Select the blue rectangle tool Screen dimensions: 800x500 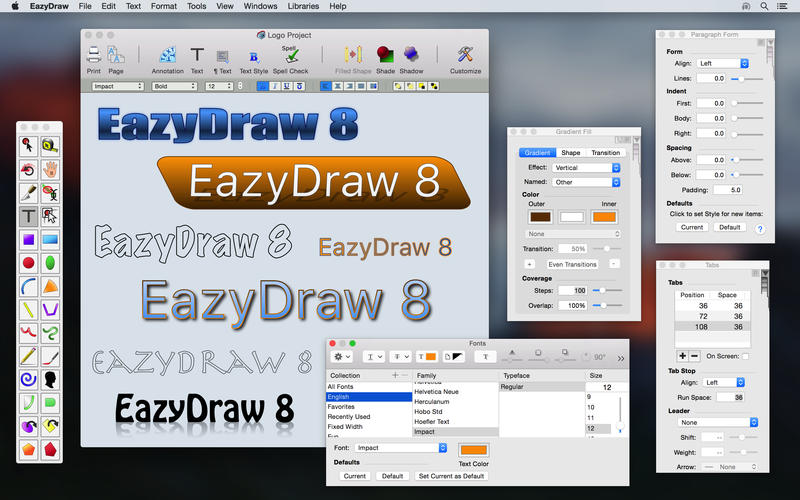(x=50, y=239)
